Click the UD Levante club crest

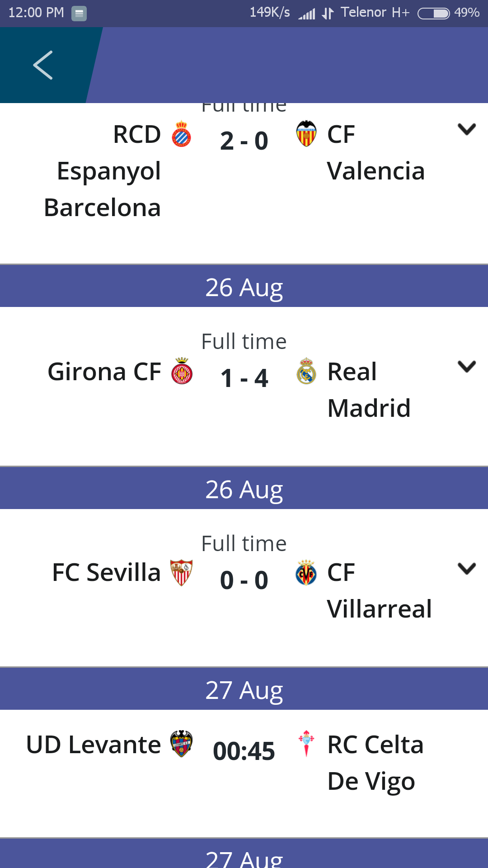[182, 744]
